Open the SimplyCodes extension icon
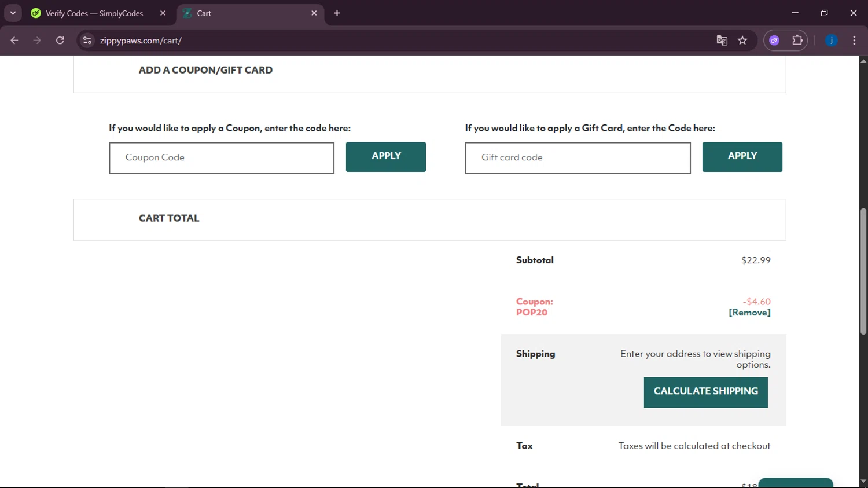Image resolution: width=868 pixels, height=488 pixels. (x=774, y=41)
